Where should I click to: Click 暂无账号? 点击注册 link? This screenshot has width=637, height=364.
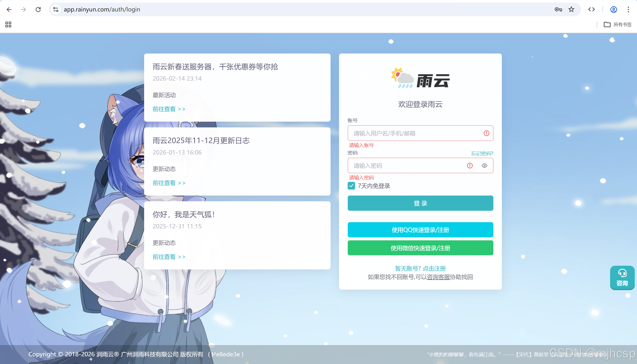(x=420, y=268)
